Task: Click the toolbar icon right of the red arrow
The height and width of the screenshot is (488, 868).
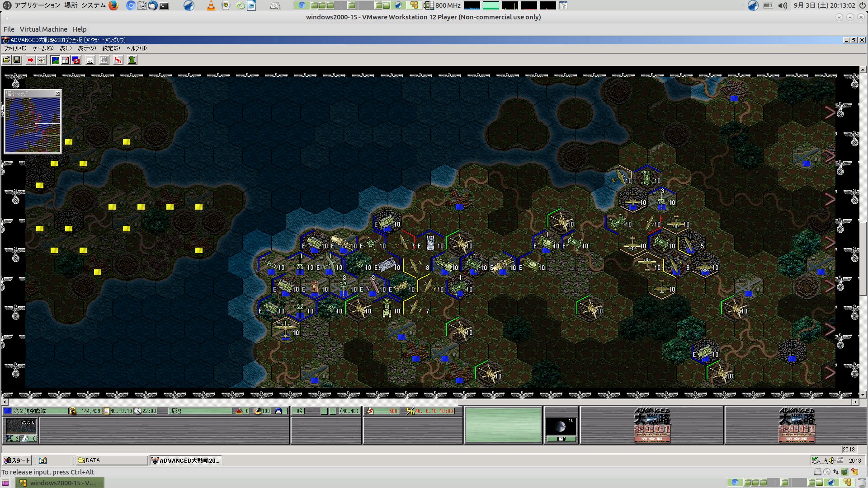Action: coord(41,60)
